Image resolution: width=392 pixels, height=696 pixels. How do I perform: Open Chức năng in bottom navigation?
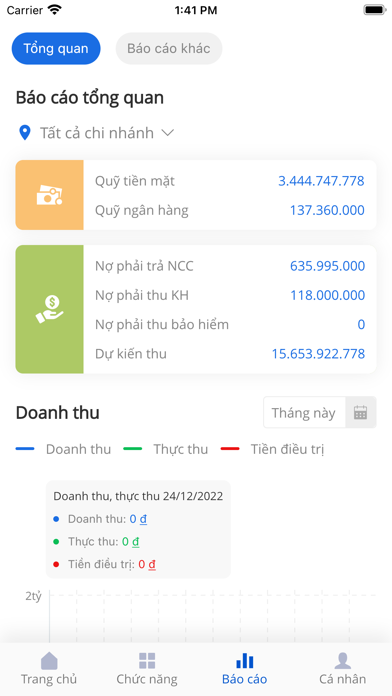click(x=147, y=669)
